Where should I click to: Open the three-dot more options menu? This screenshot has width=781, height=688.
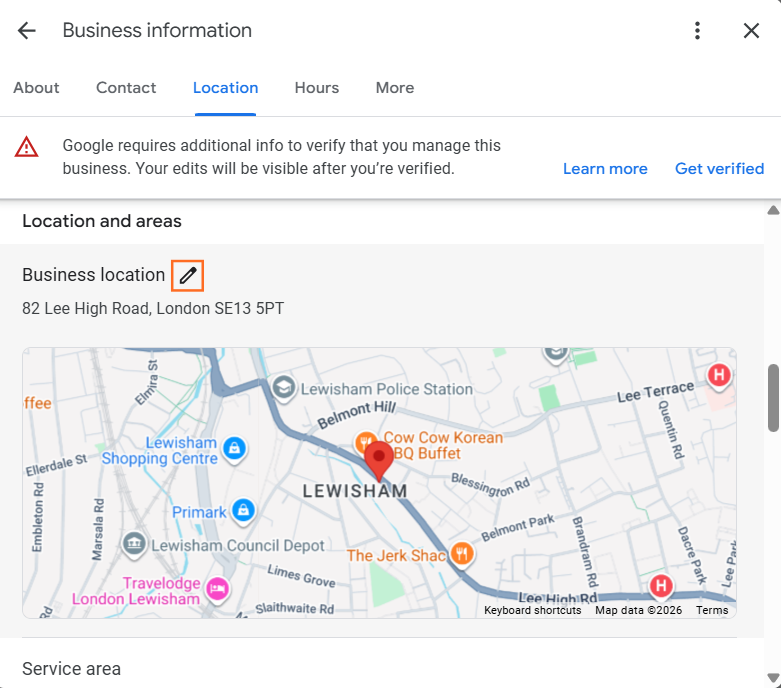[x=697, y=31]
